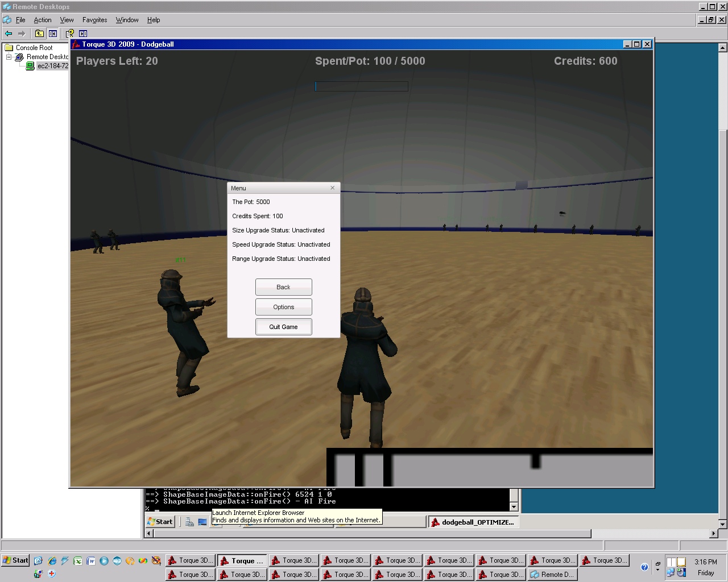The image size is (728, 582).
Task: Select the ec2-184-72 connection tree item
Action: coord(52,66)
